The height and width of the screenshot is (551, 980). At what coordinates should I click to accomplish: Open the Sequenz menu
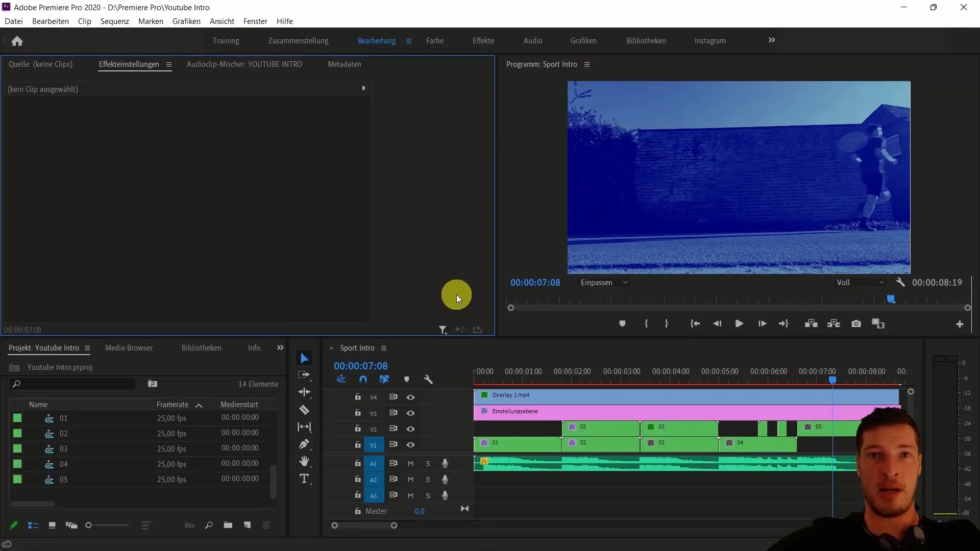(x=114, y=21)
